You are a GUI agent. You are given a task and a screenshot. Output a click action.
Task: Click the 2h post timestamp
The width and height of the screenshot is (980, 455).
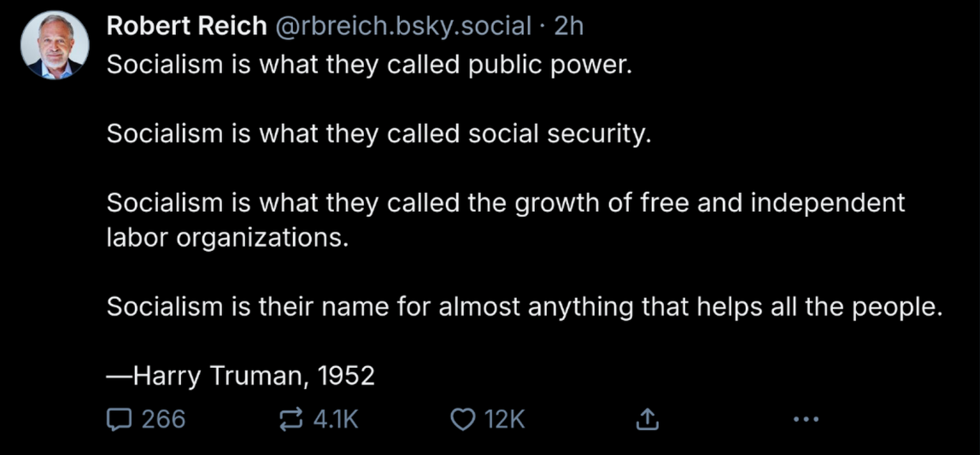[x=568, y=26]
